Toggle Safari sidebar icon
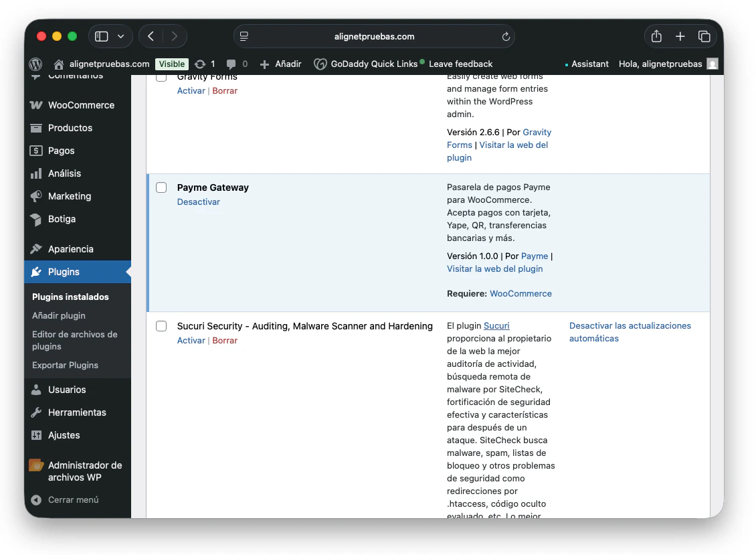The width and height of the screenshot is (756, 555). (x=101, y=36)
